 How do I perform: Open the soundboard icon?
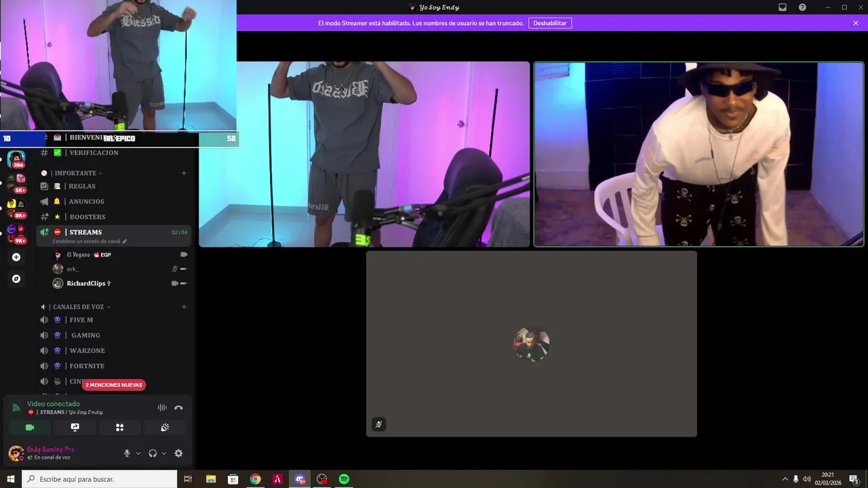(x=165, y=428)
